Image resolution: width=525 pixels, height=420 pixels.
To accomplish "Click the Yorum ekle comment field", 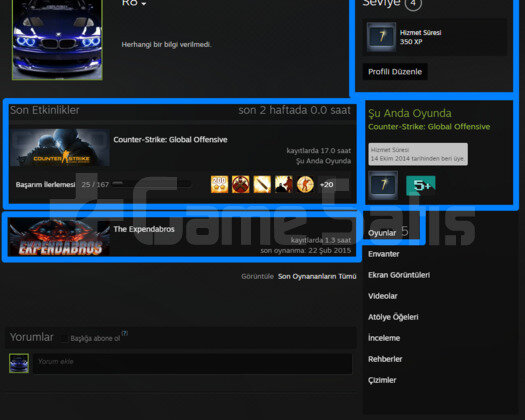I will [x=193, y=363].
